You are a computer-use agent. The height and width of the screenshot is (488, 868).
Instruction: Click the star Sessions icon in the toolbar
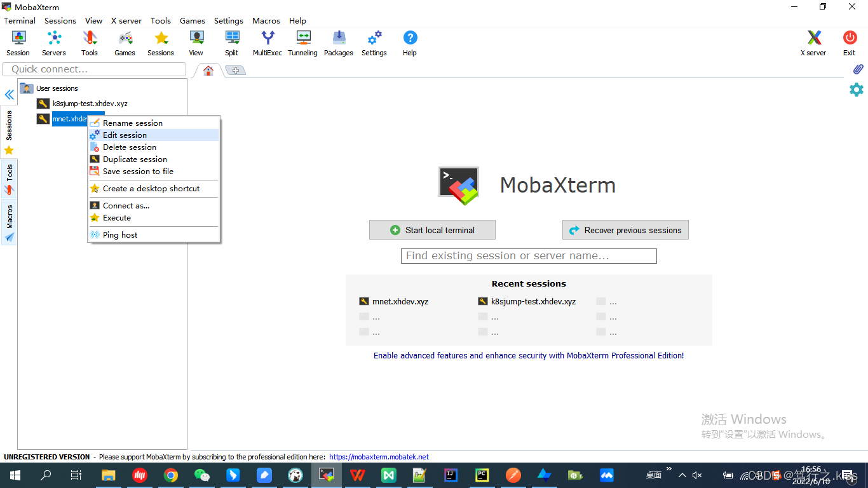click(161, 43)
